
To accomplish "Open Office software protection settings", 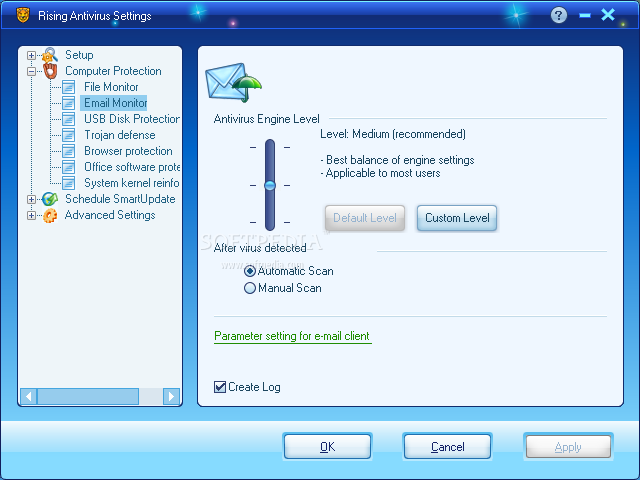I will (x=131, y=167).
